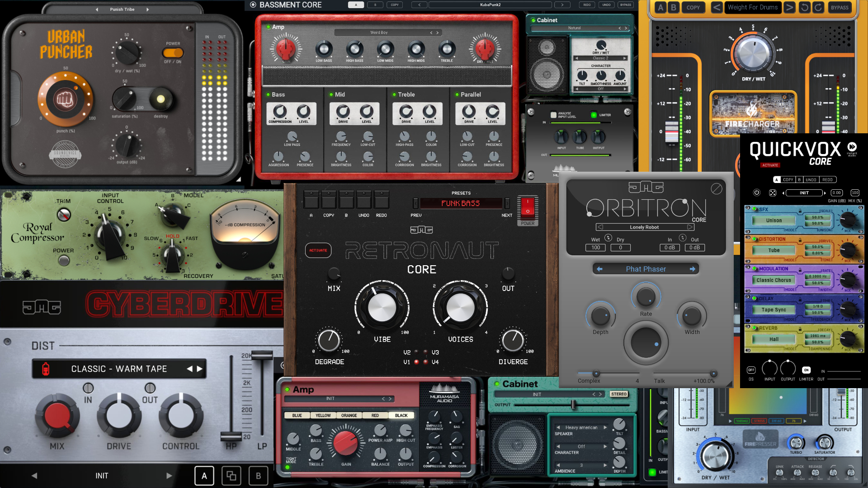Go to next Cyberdrive Classic Warm Tape preset

[199, 369]
